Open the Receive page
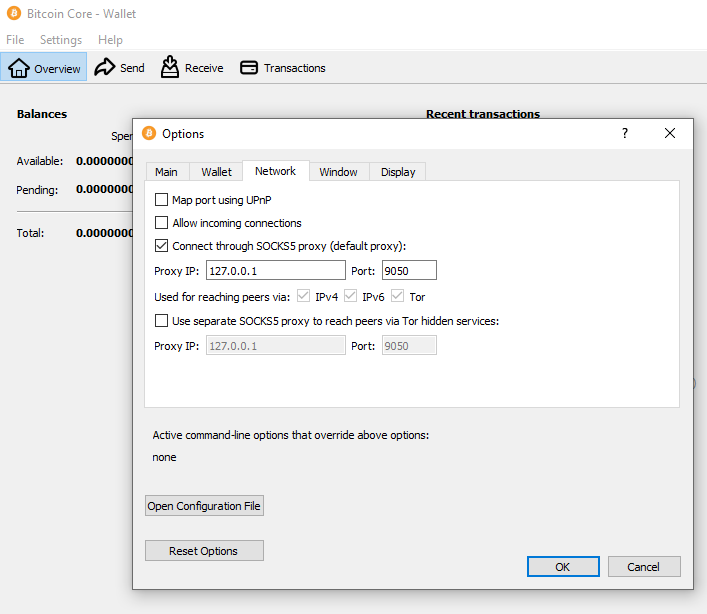 tap(192, 68)
